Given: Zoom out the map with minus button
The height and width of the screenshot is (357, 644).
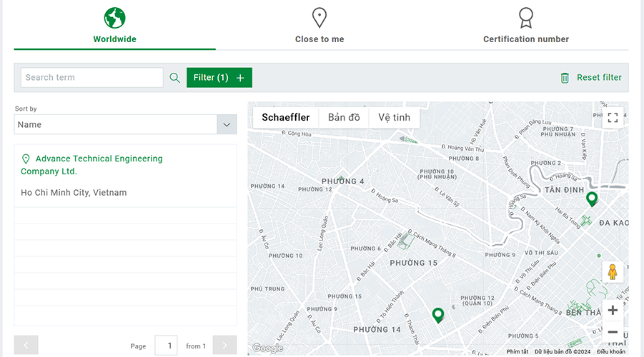Looking at the screenshot, I should [613, 332].
